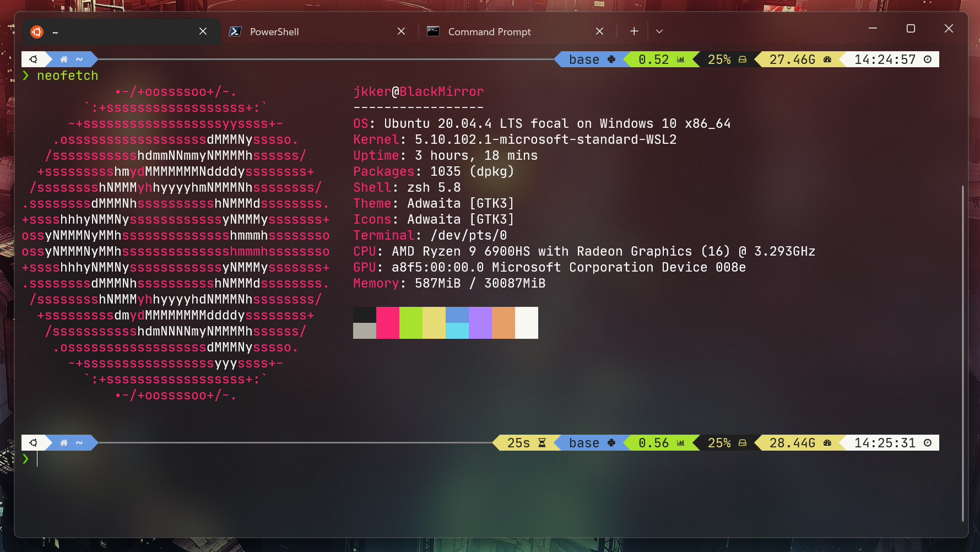Click the GPU Microsoft Corporation line
Viewport: 980px width, 552px height.
[x=549, y=267]
